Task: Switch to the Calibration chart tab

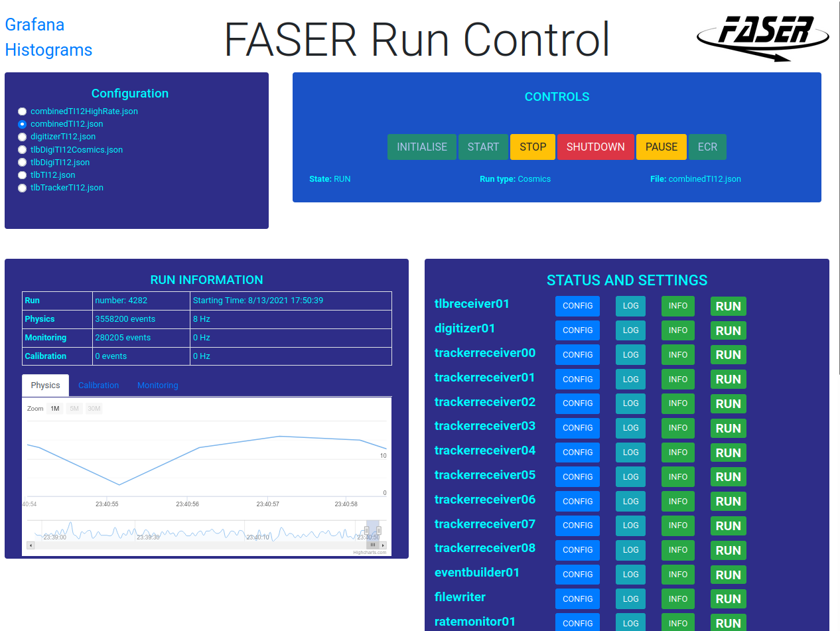Action: (x=98, y=386)
